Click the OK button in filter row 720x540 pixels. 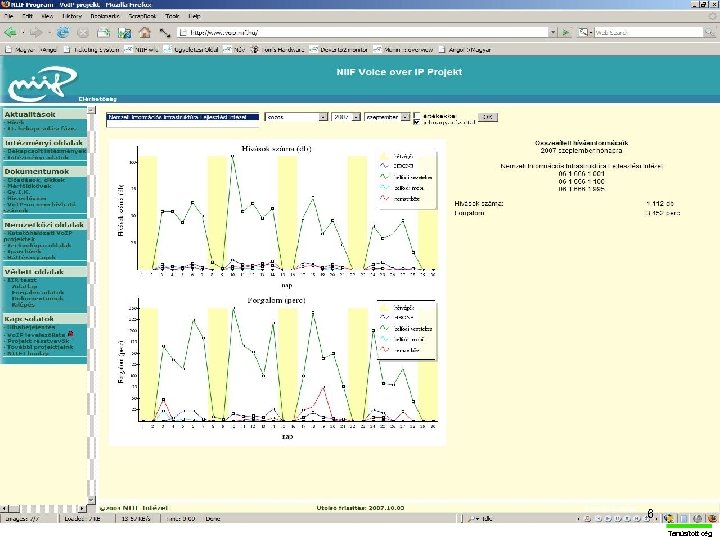[487, 116]
